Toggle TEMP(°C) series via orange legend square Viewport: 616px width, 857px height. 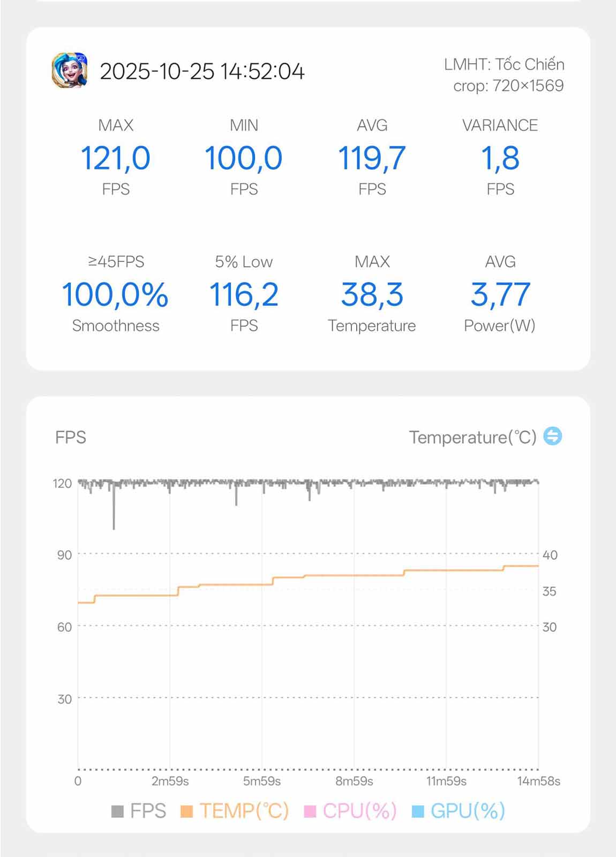(186, 811)
